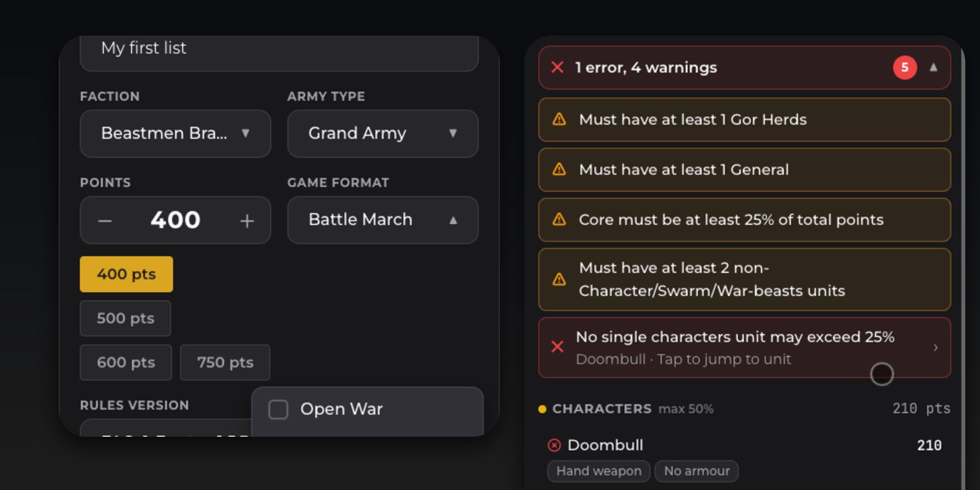Edit the 'My first list' name field
The height and width of the screenshot is (490, 980).
tap(279, 53)
